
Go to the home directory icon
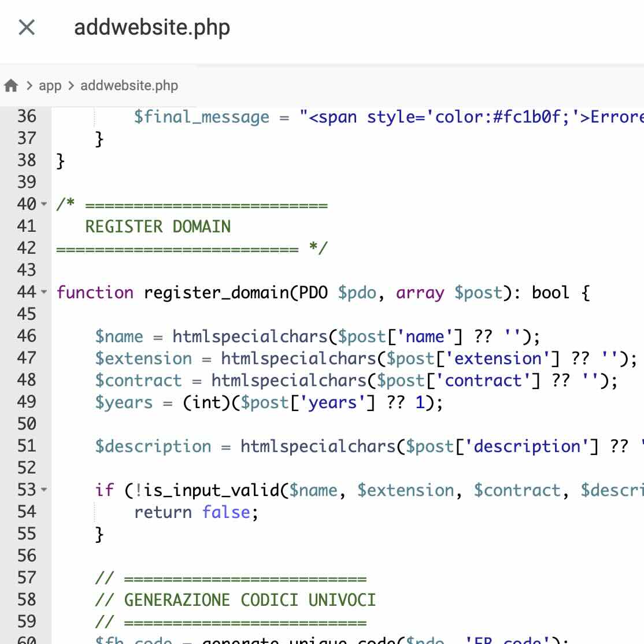coord(11,86)
